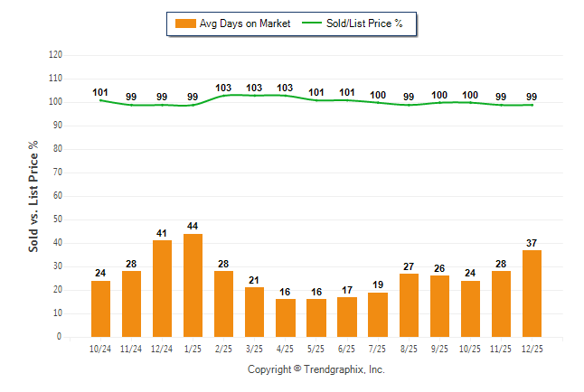Select the 6/25 bar with value 17
This screenshot has height=392, width=584.
(347, 317)
